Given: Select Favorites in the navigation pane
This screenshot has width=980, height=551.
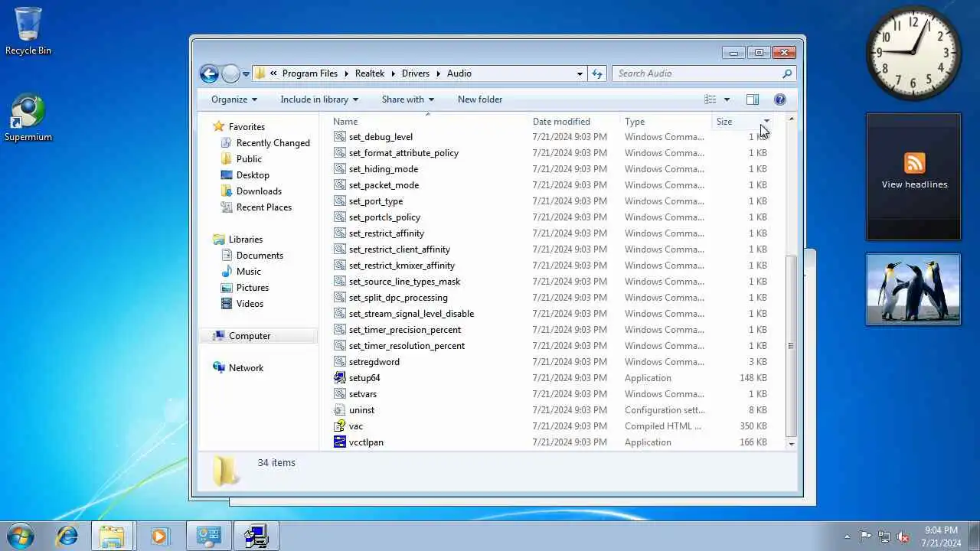Looking at the screenshot, I should [247, 127].
